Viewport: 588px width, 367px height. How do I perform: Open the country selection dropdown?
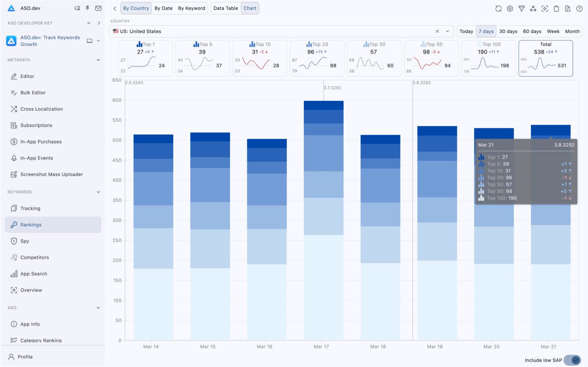pos(447,31)
